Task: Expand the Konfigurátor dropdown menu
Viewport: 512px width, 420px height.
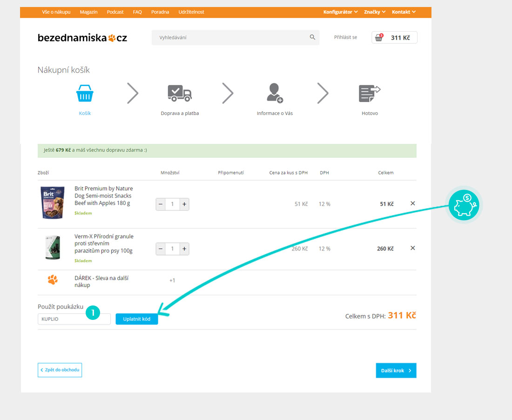Action: [340, 12]
